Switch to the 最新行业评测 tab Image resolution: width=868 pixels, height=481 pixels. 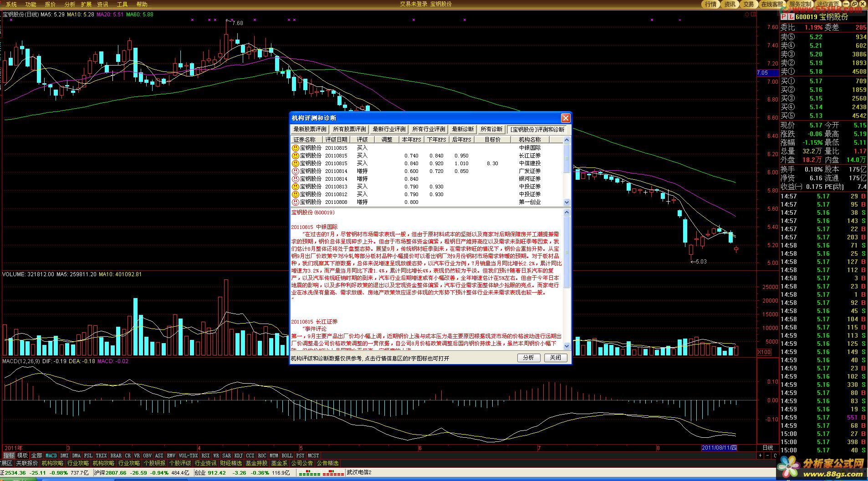click(389, 129)
